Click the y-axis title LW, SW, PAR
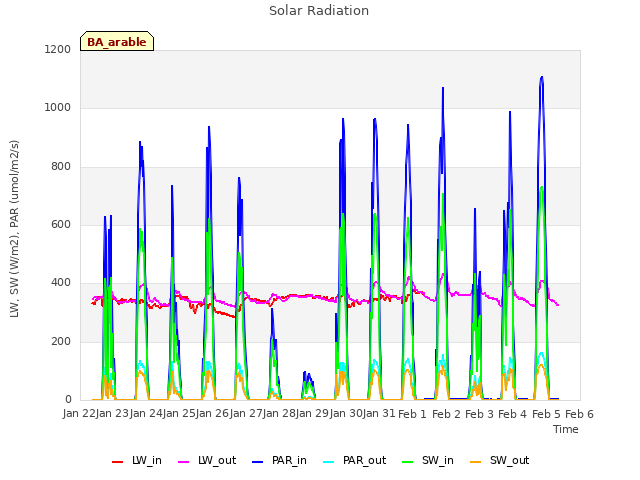The height and width of the screenshot is (480, 640). click(14, 229)
